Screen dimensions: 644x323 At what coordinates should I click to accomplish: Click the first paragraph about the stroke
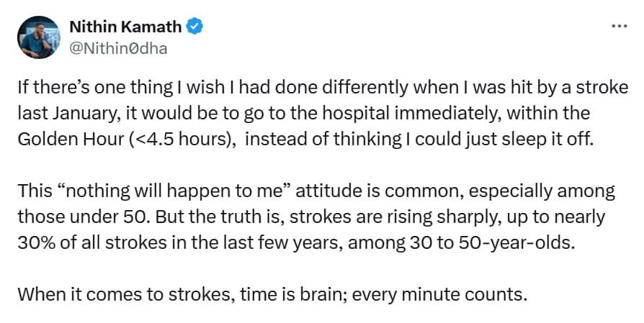(323, 114)
